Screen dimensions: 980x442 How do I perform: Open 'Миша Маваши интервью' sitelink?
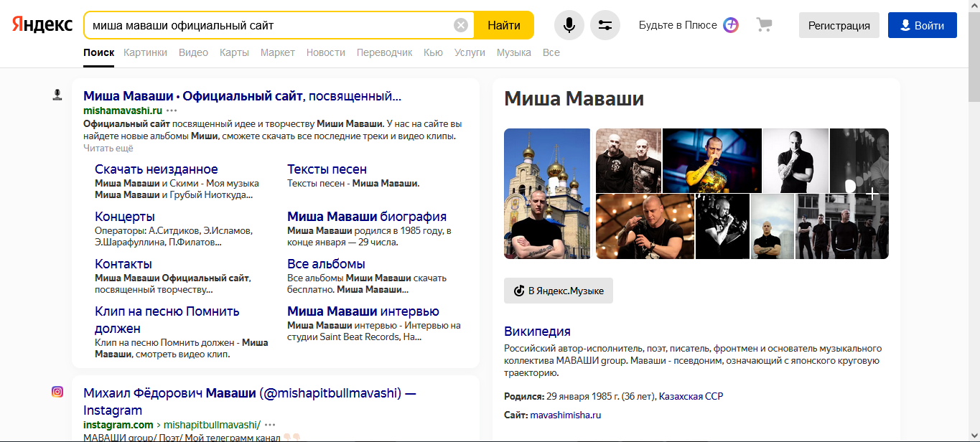[x=363, y=311]
